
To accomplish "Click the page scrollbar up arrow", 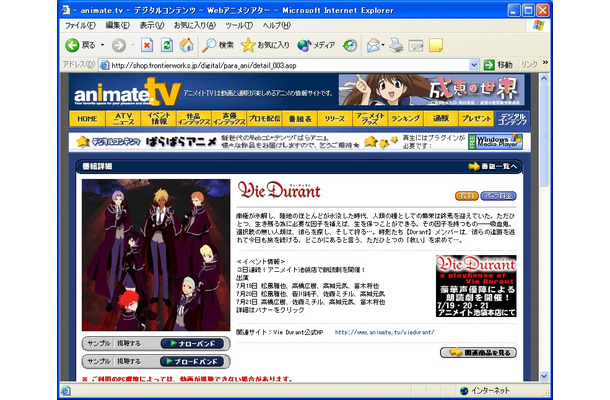I will click(x=544, y=78).
